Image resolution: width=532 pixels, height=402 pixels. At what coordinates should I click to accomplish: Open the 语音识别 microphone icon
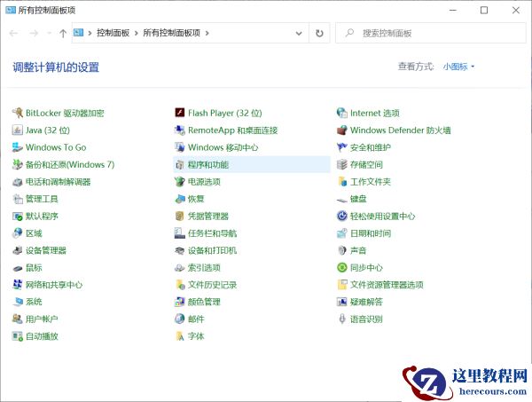tap(341, 319)
